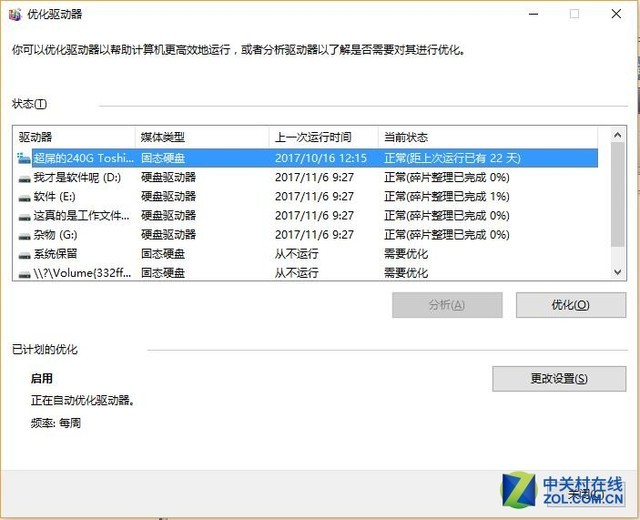Image resolution: width=640 pixels, height=520 pixels.
Task: Select the \\?\Volume{332ff drive icon
Action: coord(24,272)
